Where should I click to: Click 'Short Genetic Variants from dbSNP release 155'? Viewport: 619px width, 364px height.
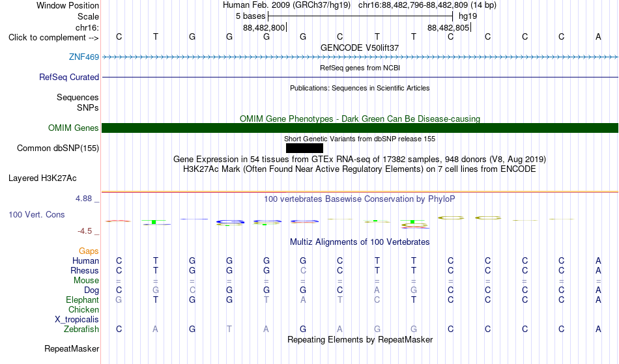(x=360, y=139)
